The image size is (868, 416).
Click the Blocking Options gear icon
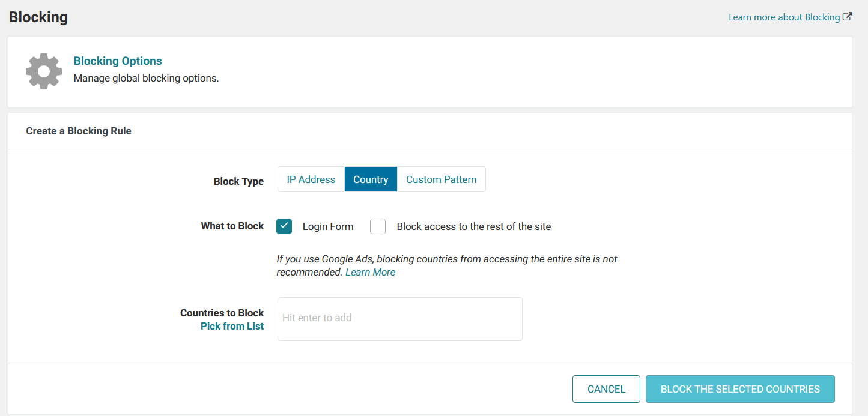point(43,71)
